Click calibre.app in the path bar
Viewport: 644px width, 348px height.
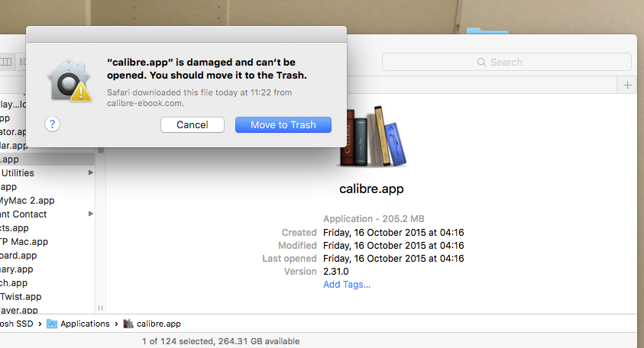click(x=159, y=324)
